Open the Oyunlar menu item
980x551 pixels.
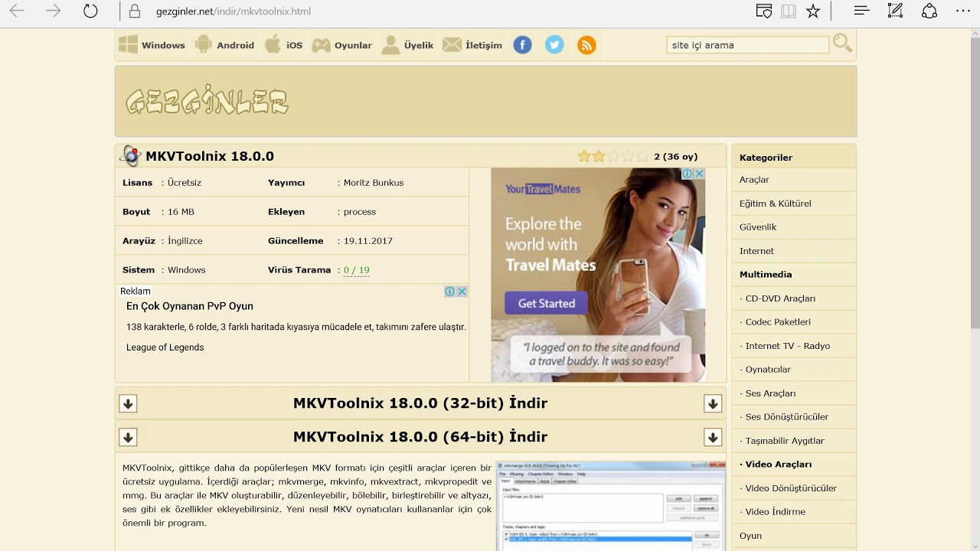click(x=341, y=45)
